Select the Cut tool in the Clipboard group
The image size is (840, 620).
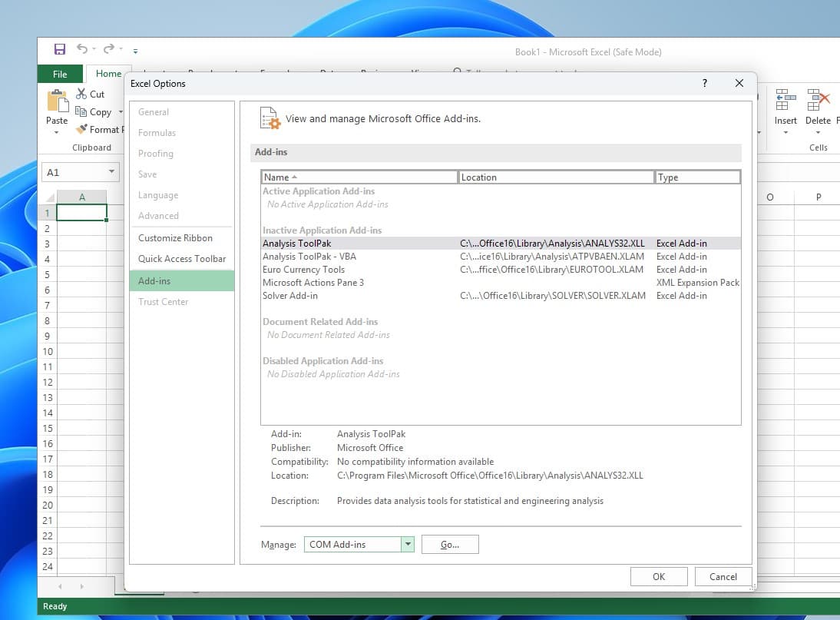pyautogui.click(x=89, y=94)
